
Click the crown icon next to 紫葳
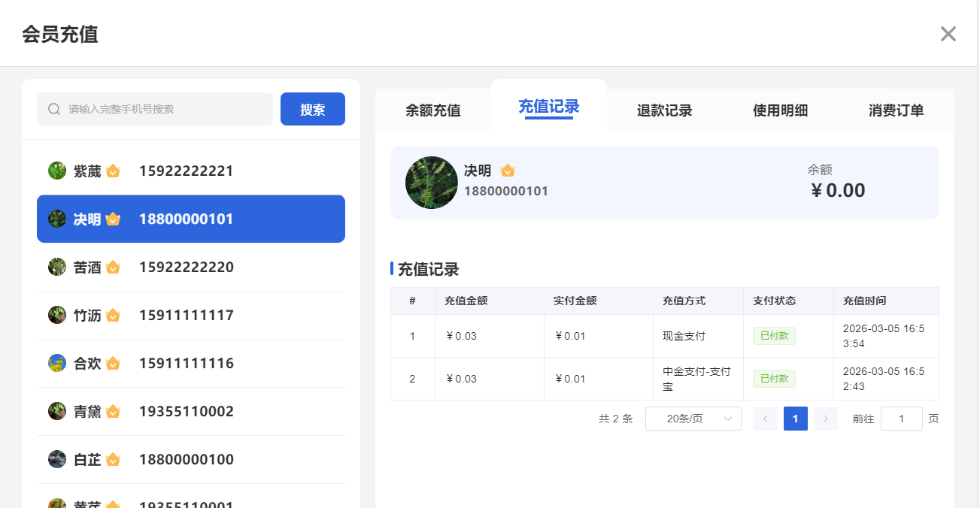(113, 171)
